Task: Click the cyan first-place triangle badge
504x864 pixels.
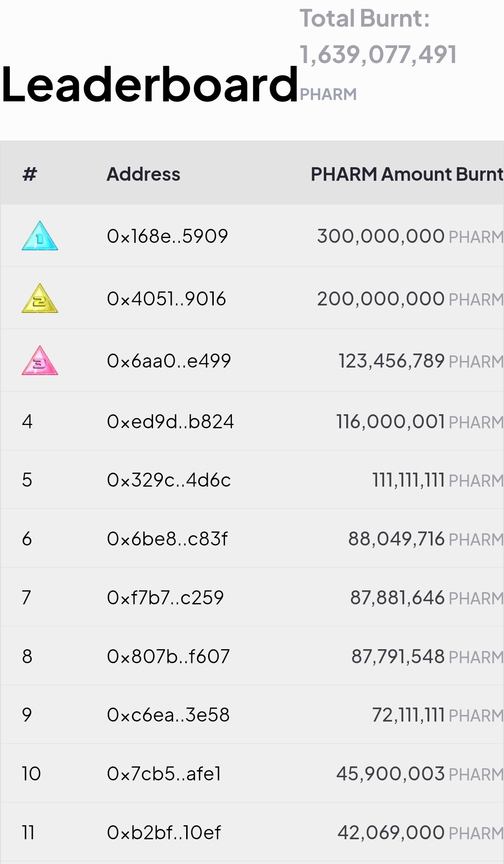Action: point(40,236)
